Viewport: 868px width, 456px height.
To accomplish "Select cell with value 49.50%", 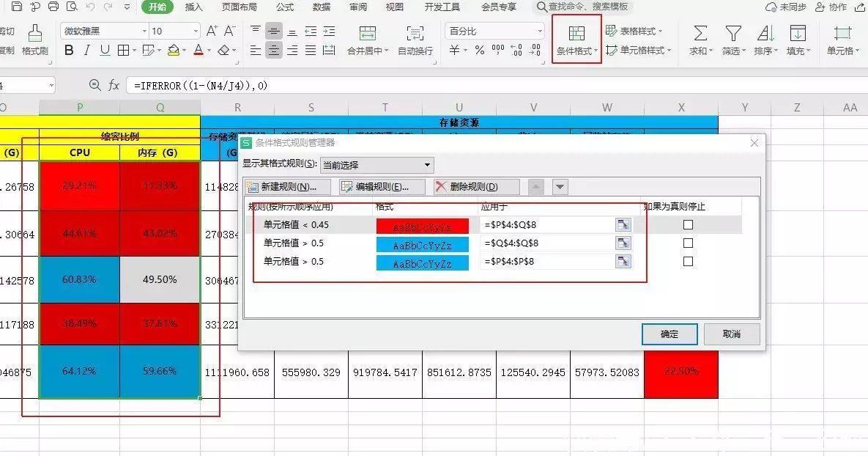I will 160,279.
